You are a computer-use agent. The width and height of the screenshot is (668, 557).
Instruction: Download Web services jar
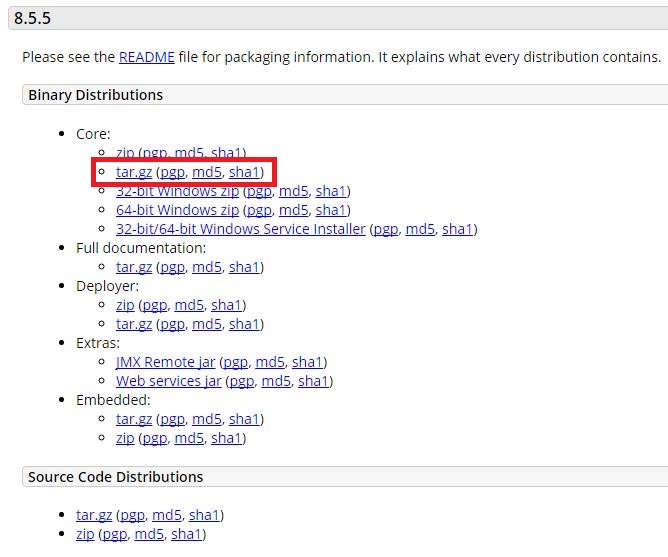(x=168, y=381)
